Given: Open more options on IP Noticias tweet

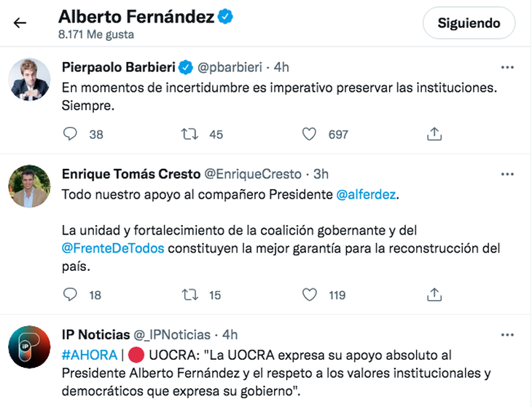Looking at the screenshot, I should point(508,334).
